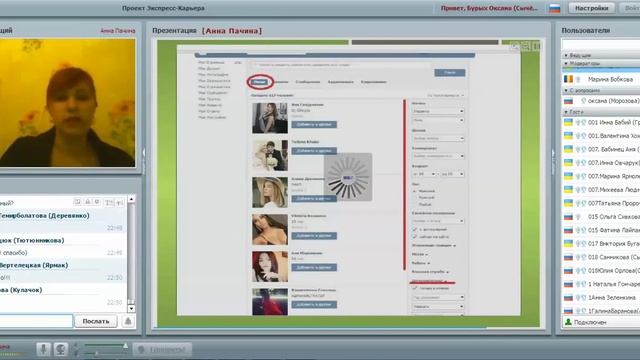Click the headset icon beside Марина Бобкова
This screenshot has height=360, width=640.
[578, 79]
